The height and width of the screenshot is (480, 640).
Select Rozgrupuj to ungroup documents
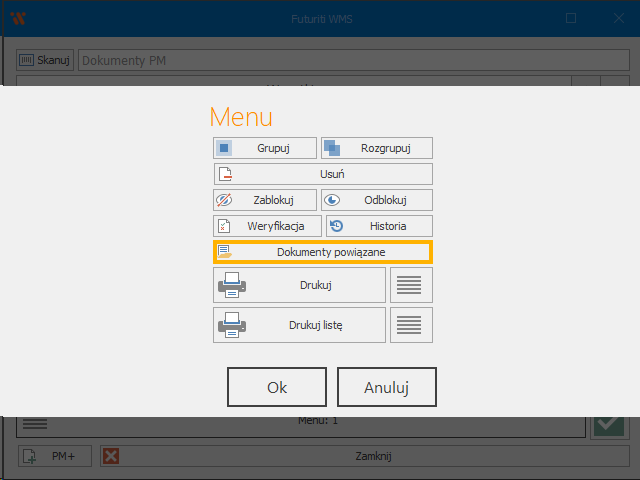pyautogui.click(x=377, y=148)
